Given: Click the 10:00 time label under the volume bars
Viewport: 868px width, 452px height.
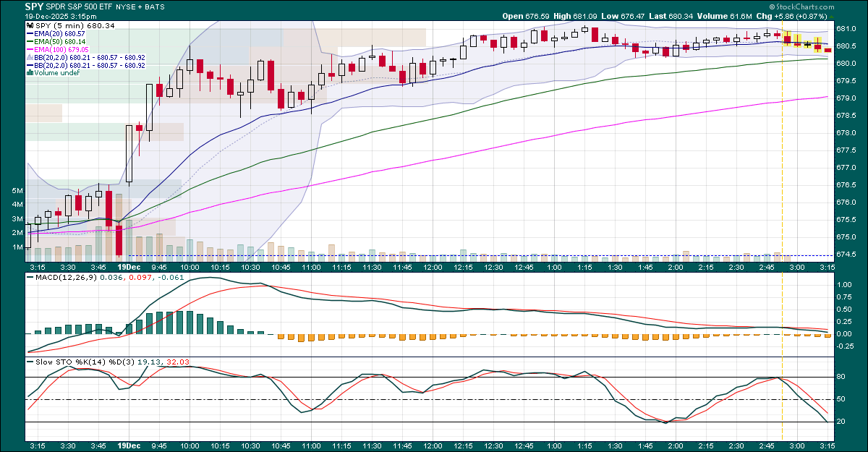Looking at the screenshot, I should [190, 268].
